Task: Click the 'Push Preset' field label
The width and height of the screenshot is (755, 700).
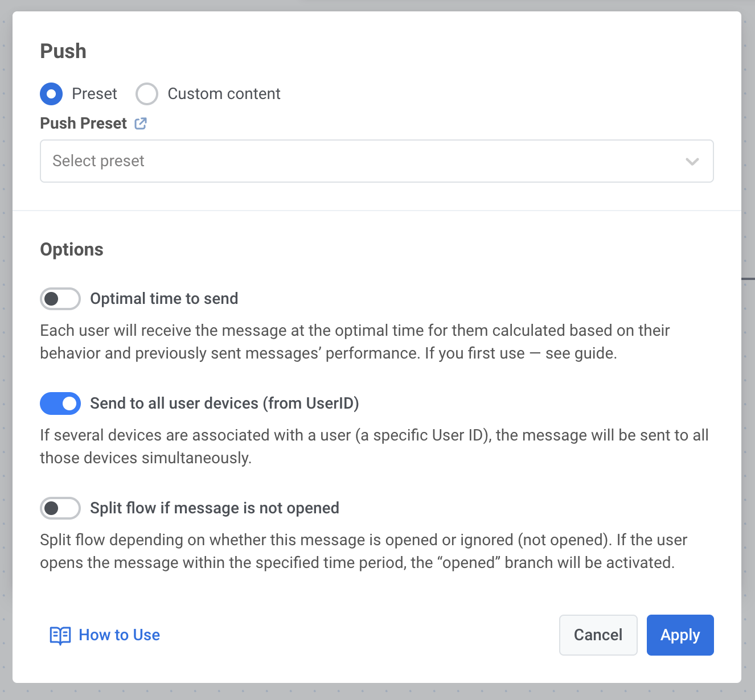Action: pyautogui.click(x=83, y=123)
